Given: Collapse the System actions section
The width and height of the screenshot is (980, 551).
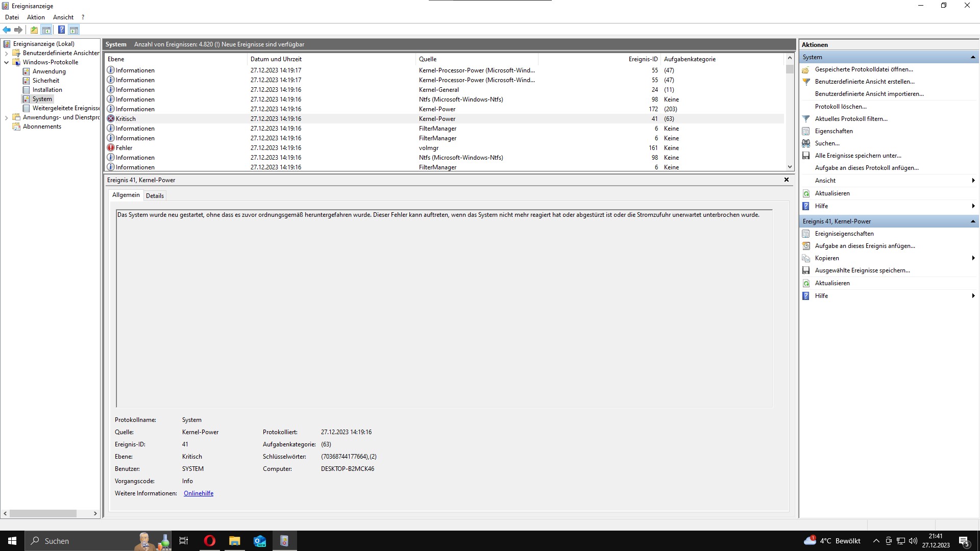Looking at the screenshot, I should pyautogui.click(x=972, y=57).
